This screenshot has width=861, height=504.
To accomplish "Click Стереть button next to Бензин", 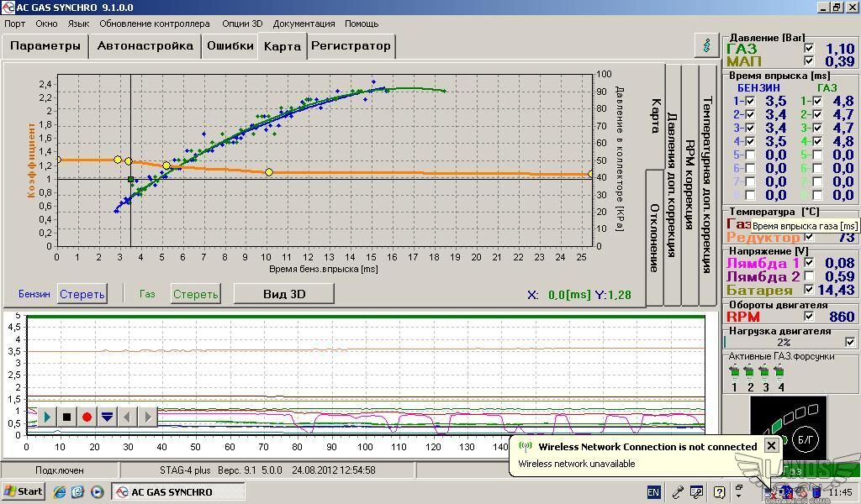I will coord(82,294).
